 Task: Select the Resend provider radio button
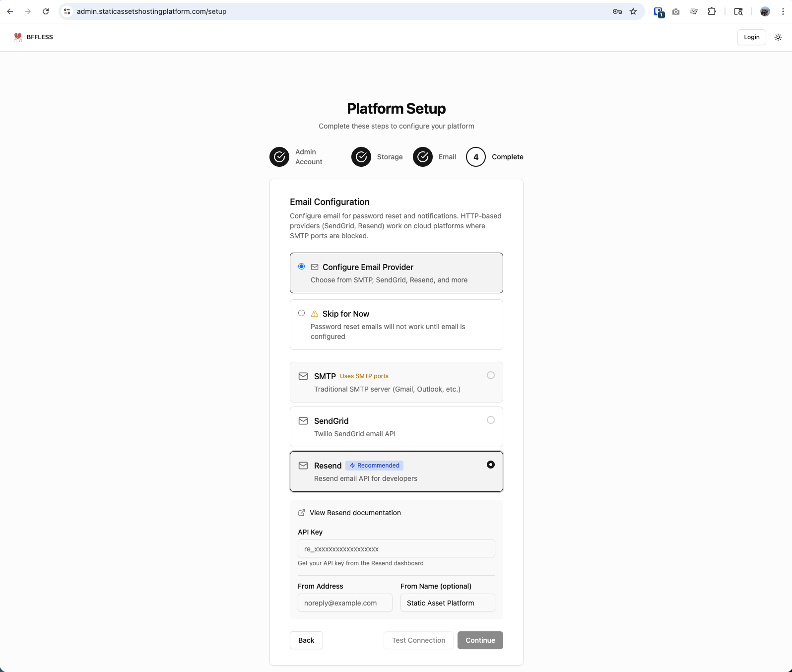point(490,465)
